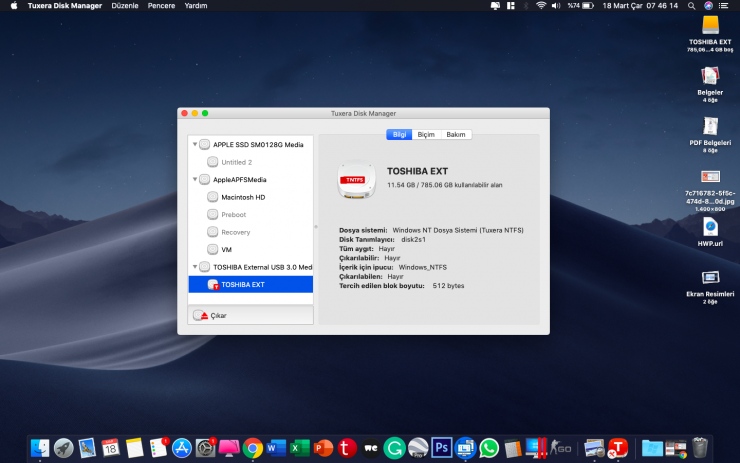Select APPLE SSD SM0128G Media disk
The image size is (740, 463).
point(250,144)
